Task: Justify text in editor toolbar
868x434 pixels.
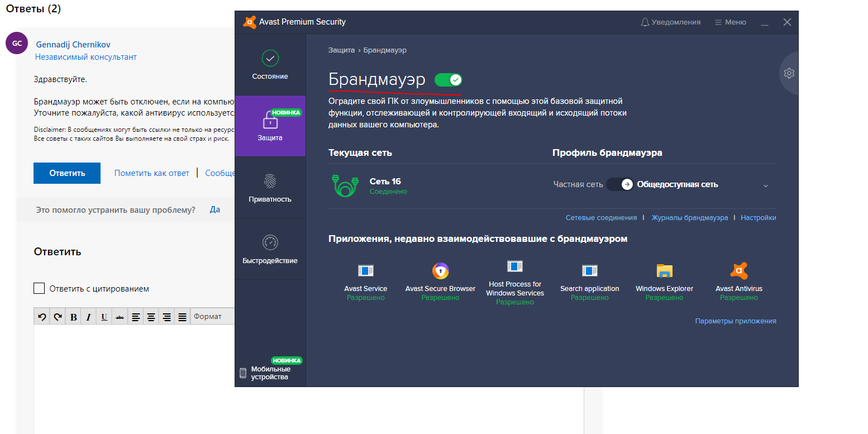Action: click(182, 317)
